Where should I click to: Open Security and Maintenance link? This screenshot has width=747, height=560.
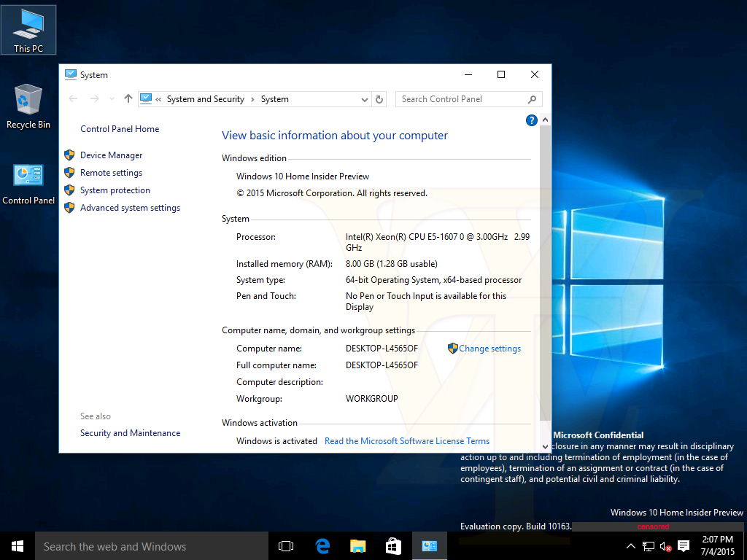(130, 433)
